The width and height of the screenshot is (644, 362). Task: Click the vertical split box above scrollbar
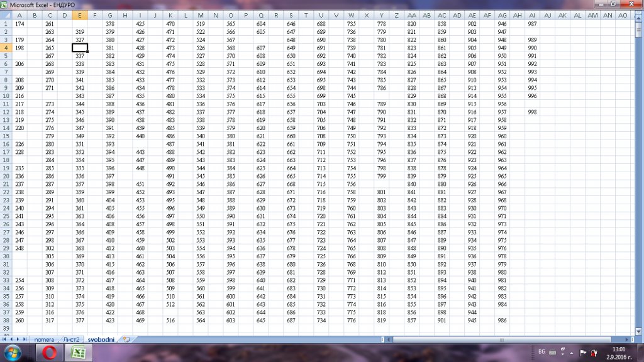coord(638,13)
